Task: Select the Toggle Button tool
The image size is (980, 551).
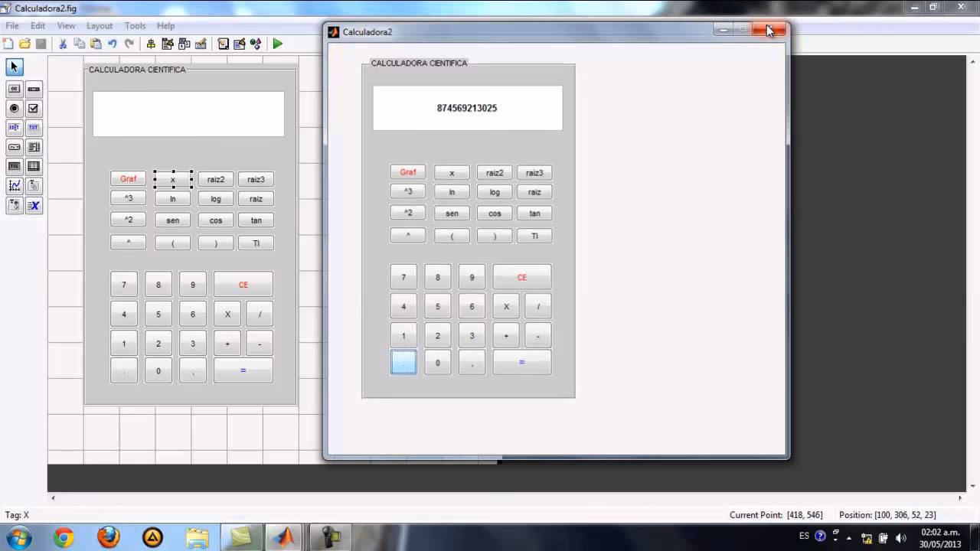Action: (13, 166)
